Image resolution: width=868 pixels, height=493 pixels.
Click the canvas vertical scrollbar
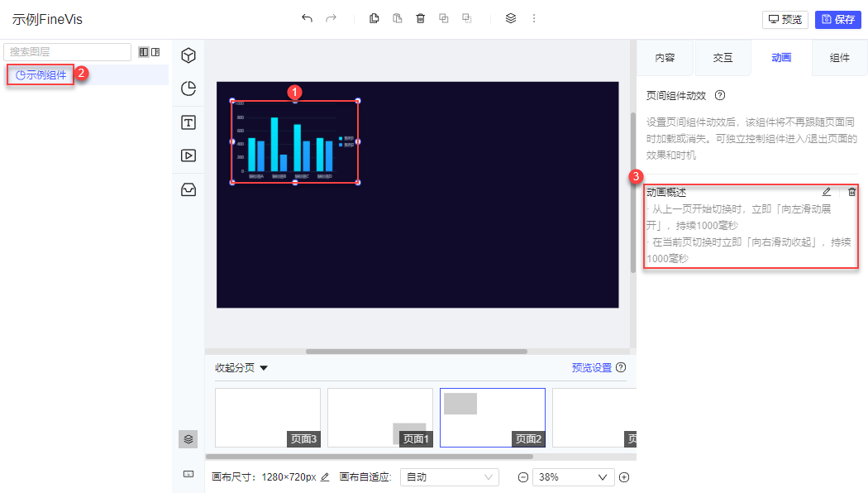pos(632,193)
